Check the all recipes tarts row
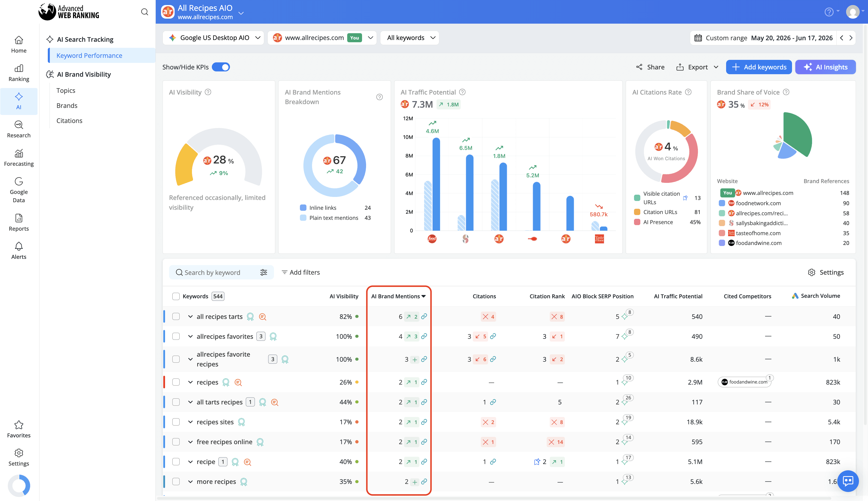 [176, 316]
